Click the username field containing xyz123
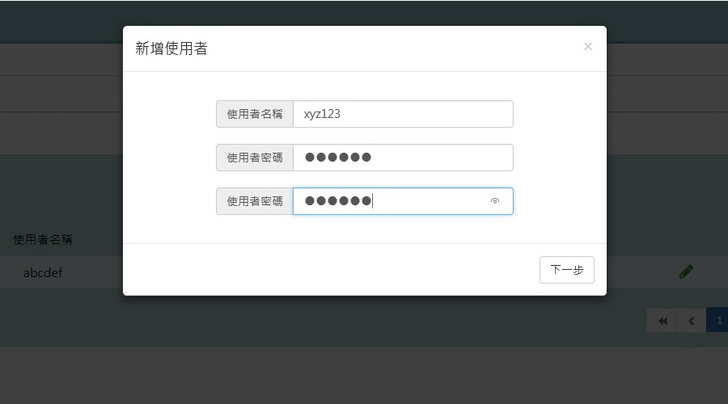728x404 pixels. (403, 114)
